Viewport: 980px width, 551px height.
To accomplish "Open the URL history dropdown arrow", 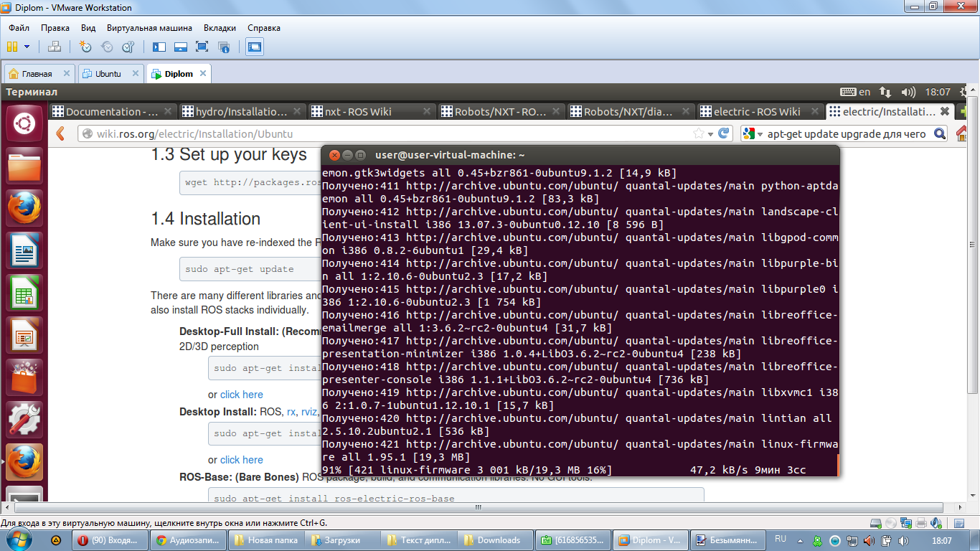I will point(710,134).
